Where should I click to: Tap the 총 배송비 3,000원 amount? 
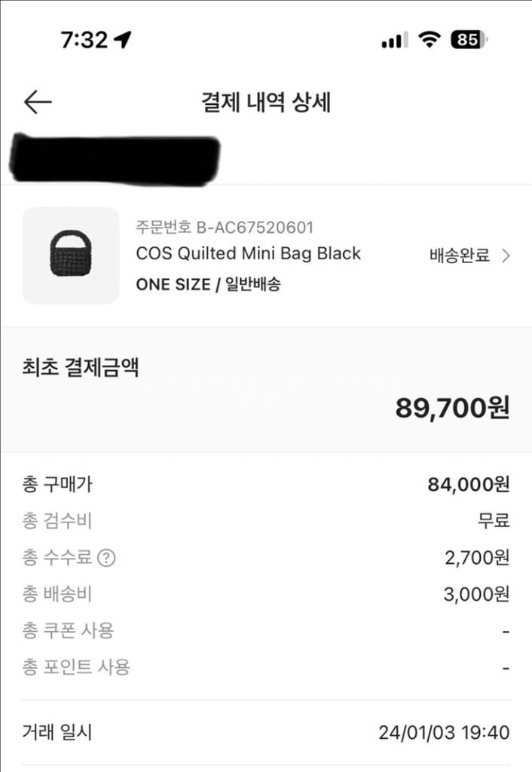click(x=476, y=595)
